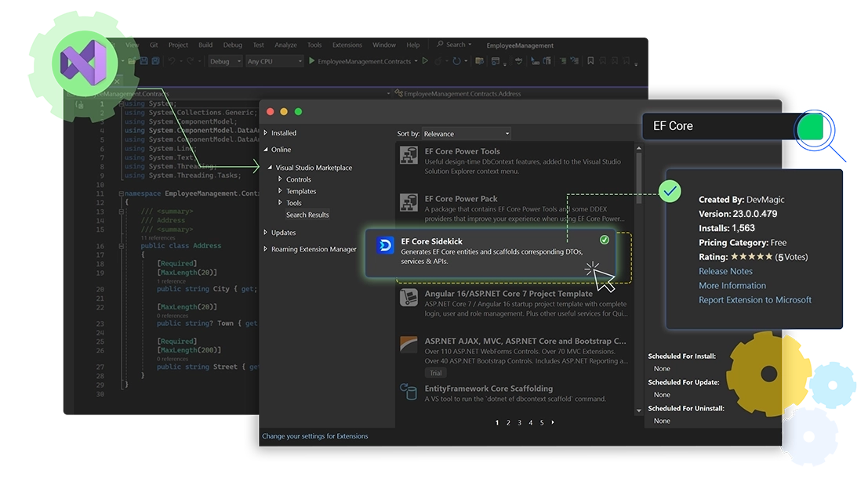Open the More Information link
This screenshot has height=488, width=868.
(x=732, y=285)
